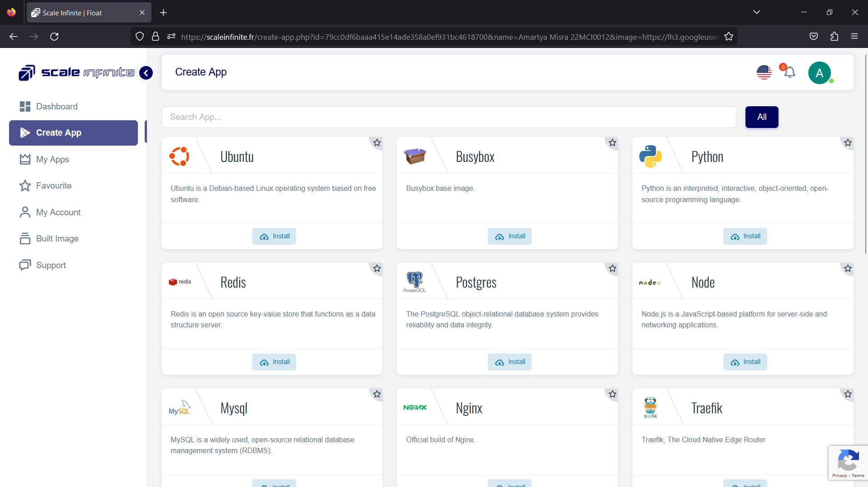Open Dashboard from the sidebar
This screenshot has height=487, width=868.
(73, 106)
